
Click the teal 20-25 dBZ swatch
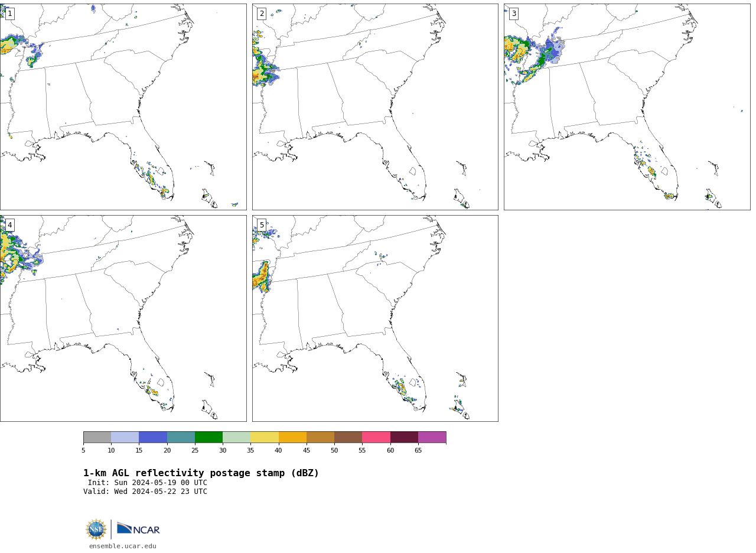tap(181, 437)
